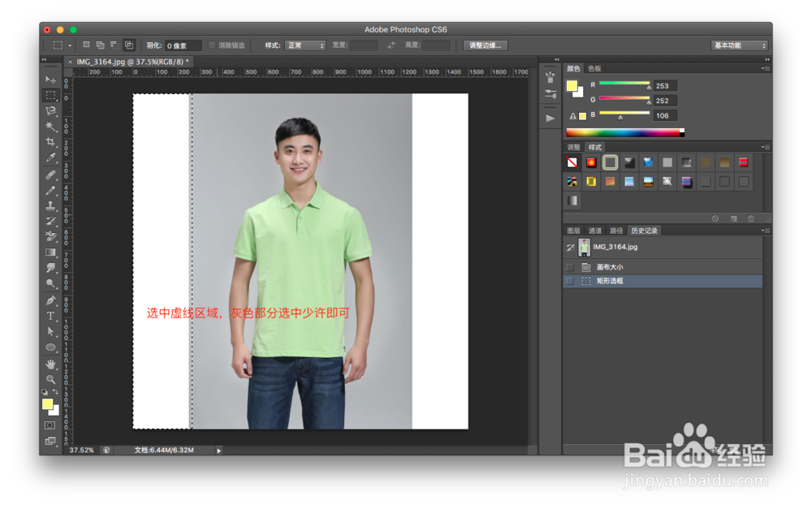Select the History Brush tool
Screen dimensions: 812x509
[50, 221]
